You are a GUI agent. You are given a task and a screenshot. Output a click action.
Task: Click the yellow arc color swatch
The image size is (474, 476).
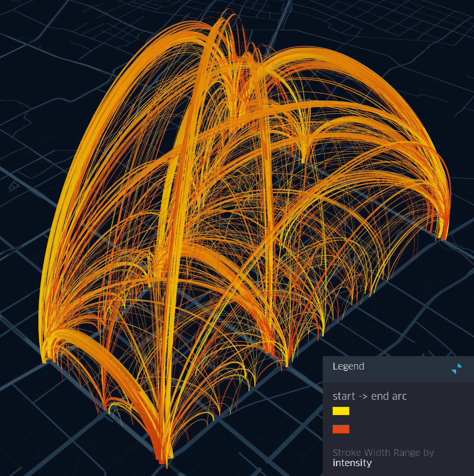click(341, 411)
